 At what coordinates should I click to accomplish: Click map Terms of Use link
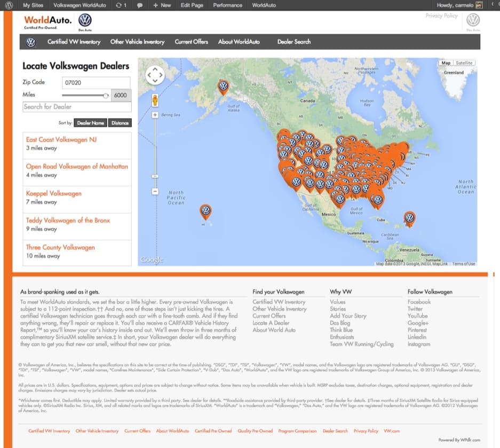click(463, 264)
